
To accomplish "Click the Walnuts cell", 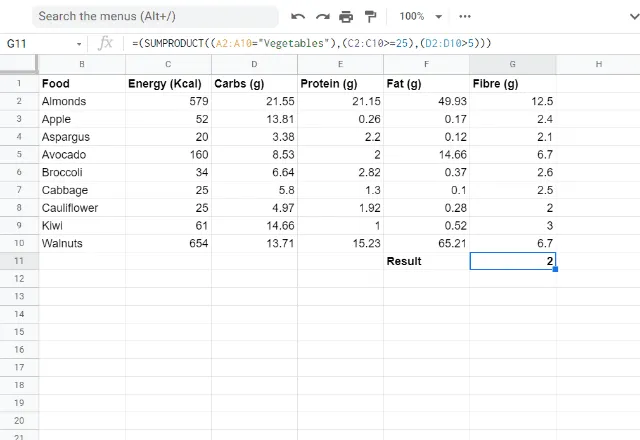I will tap(81, 243).
